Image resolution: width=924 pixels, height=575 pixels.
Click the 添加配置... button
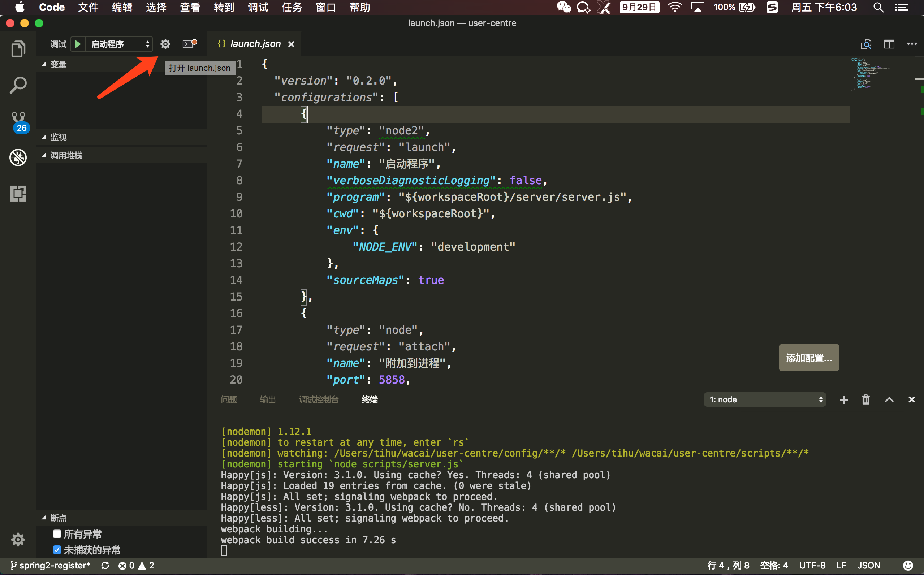[x=809, y=358]
